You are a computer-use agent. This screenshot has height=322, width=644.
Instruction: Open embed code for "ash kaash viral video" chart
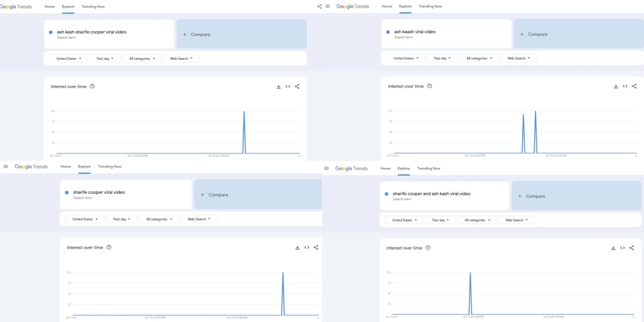click(x=625, y=86)
